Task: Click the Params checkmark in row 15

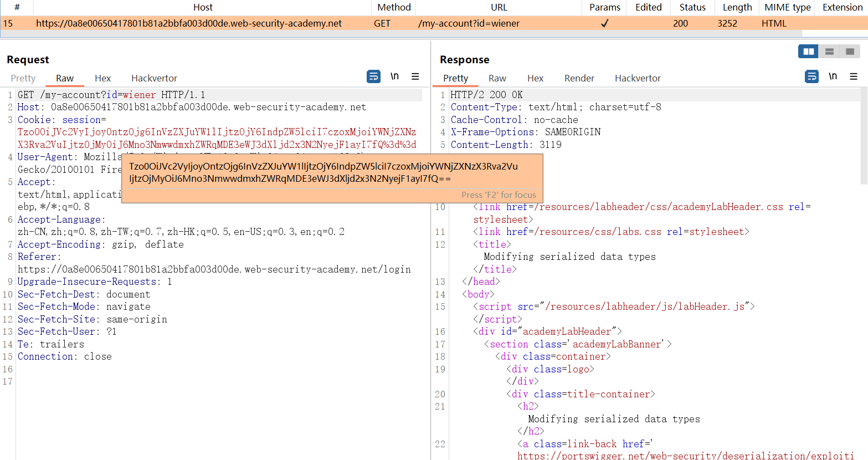Action: (604, 23)
